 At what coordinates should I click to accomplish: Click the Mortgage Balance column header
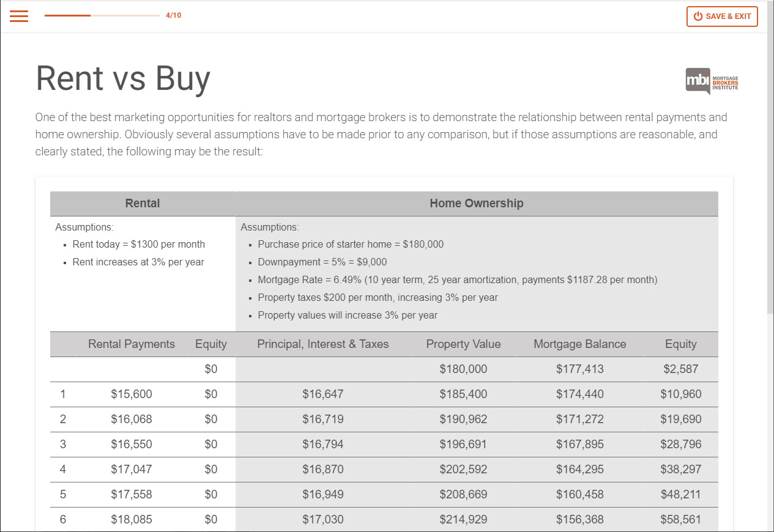click(579, 344)
